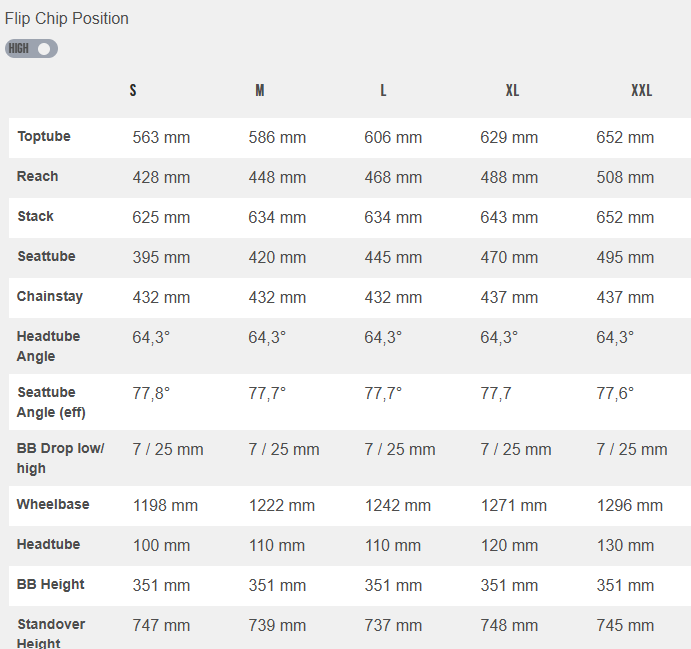The height and width of the screenshot is (649, 691).
Task: Click the Seattube Angle (eff) row label
Action: (x=52, y=402)
